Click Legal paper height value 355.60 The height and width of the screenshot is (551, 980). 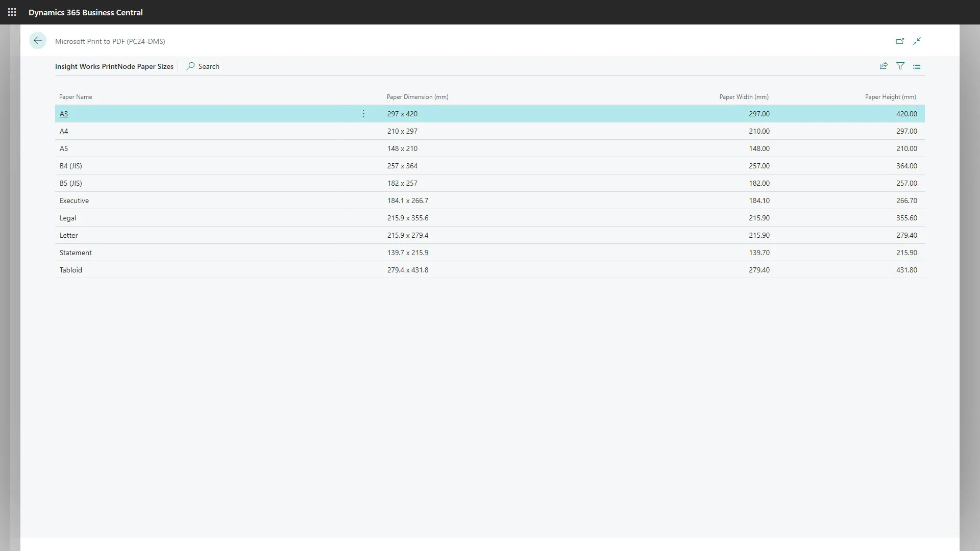(906, 218)
